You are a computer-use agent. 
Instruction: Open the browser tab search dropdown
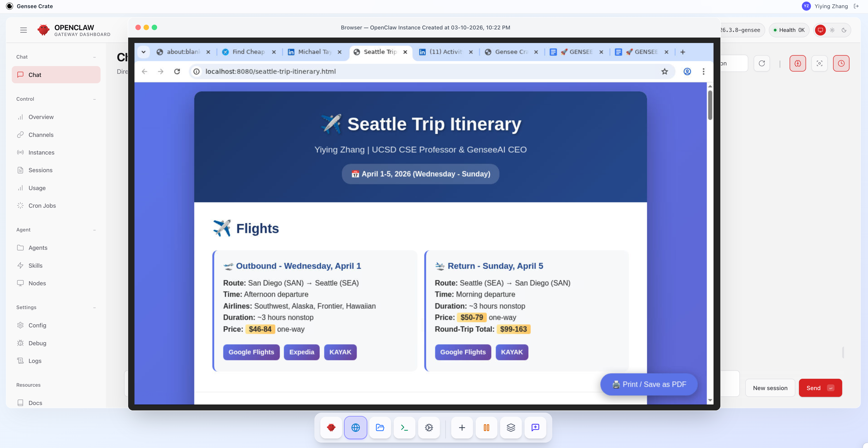pyautogui.click(x=144, y=52)
